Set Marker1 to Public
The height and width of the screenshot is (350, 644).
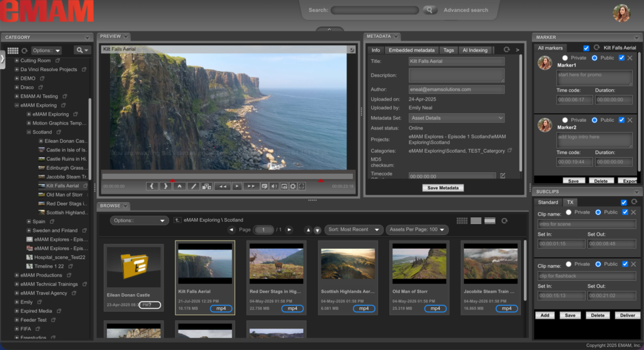tap(594, 58)
